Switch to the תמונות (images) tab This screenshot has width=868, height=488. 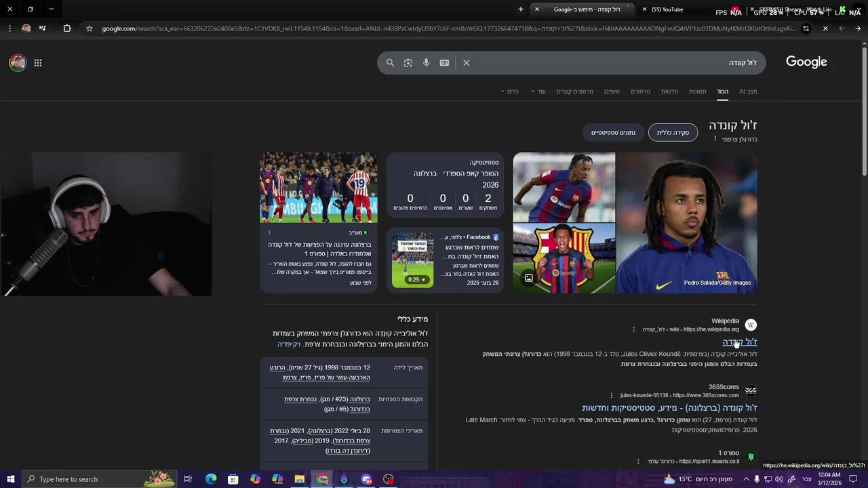pos(698,91)
